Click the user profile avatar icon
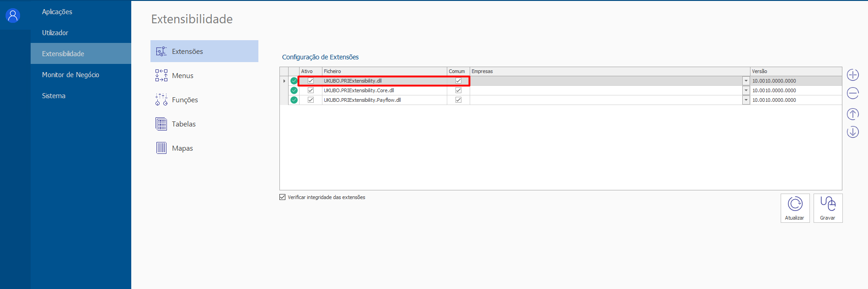The width and height of the screenshot is (868, 289). point(13,16)
